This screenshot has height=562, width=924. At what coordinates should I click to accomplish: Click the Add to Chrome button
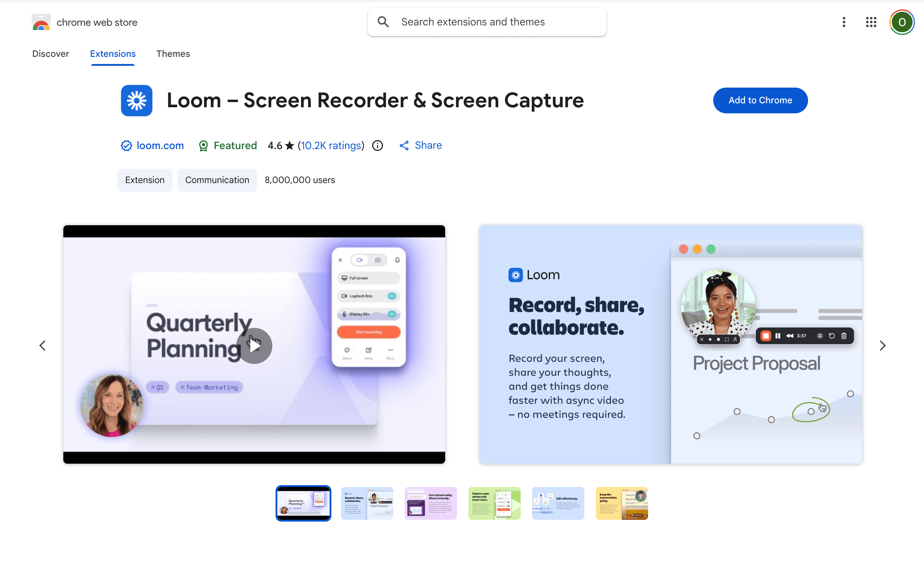[x=760, y=100]
